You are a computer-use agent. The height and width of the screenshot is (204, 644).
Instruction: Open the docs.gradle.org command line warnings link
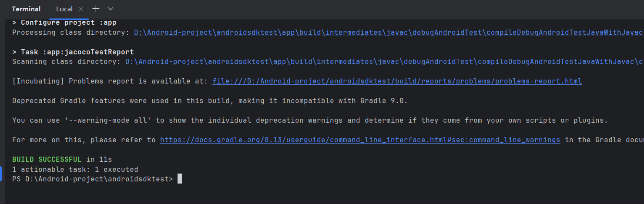pos(360,140)
